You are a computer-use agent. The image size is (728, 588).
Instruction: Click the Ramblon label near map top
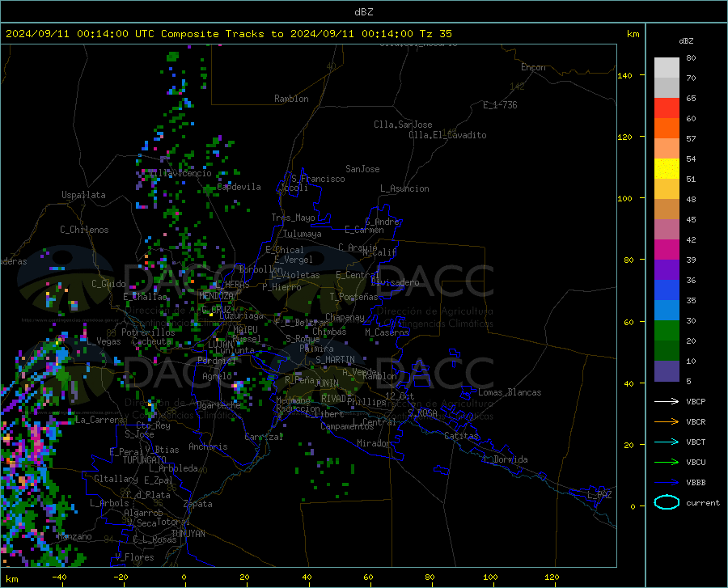point(291,99)
